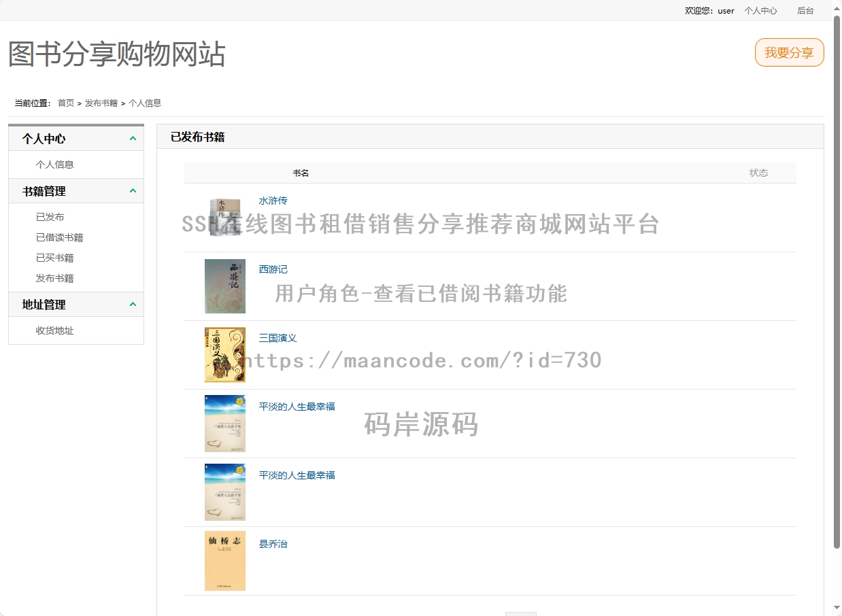
Task: Open 收货地址 in sidebar
Action: [55, 330]
